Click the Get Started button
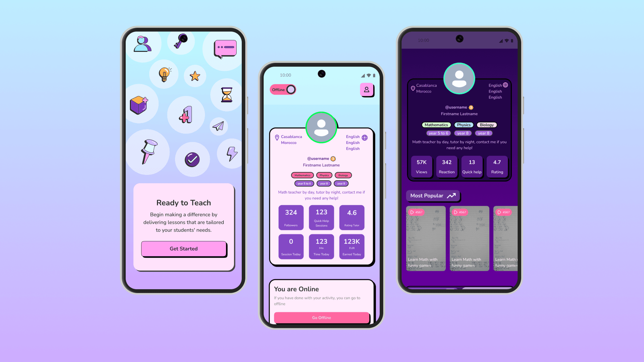The image size is (644, 362). point(183,248)
